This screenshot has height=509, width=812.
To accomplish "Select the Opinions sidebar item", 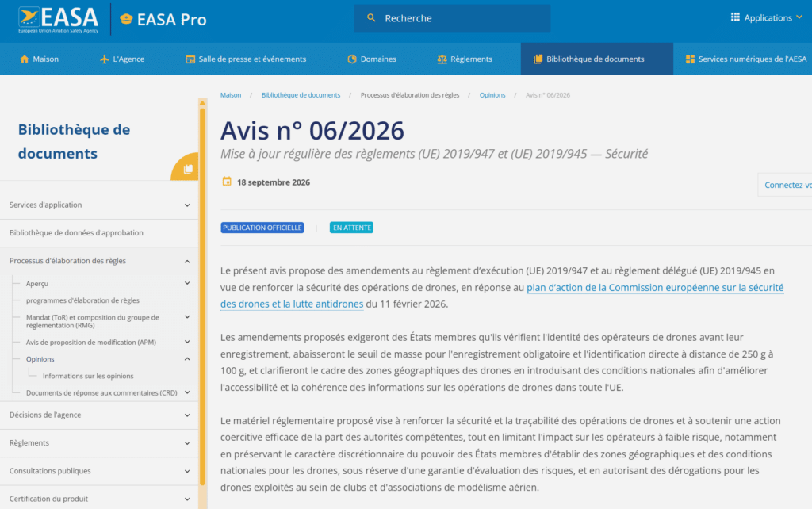I will point(40,359).
